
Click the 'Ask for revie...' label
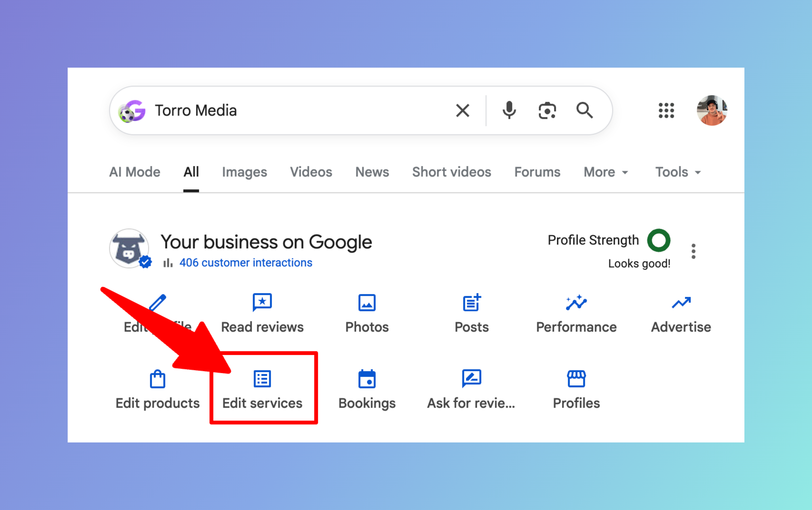[x=471, y=403]
